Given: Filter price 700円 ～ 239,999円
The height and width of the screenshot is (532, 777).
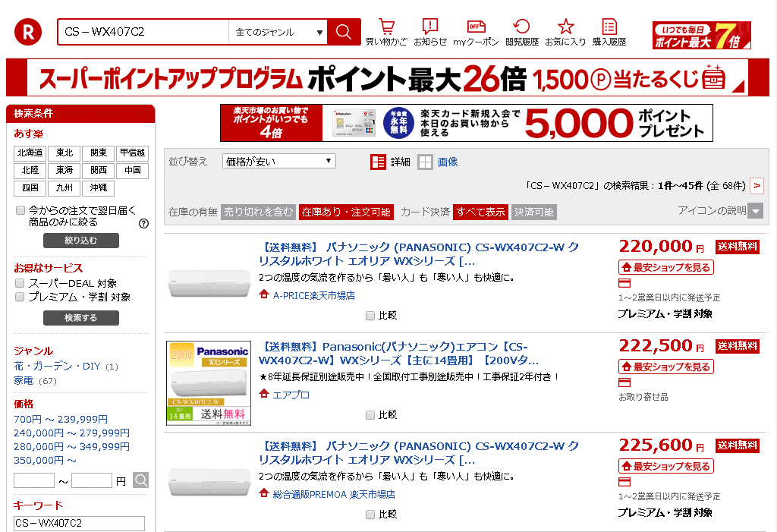Looking at the screenshot, I should tap(61, 420).
